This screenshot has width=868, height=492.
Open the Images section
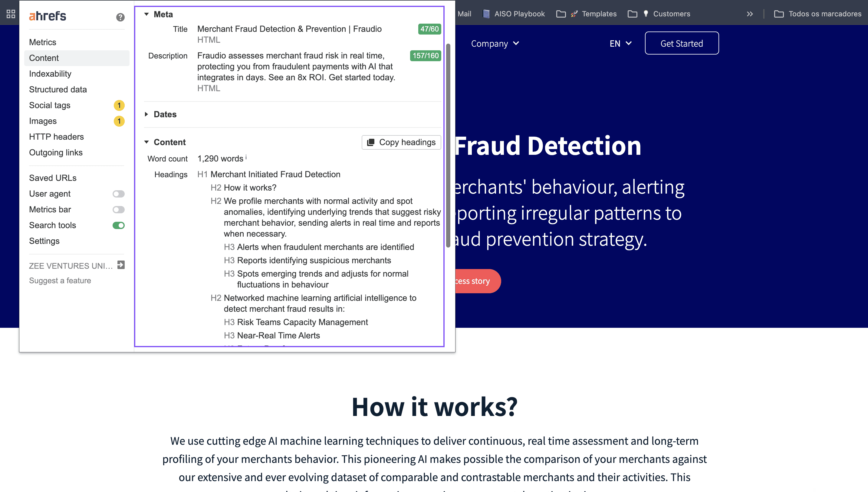click(x=43, y=121)
